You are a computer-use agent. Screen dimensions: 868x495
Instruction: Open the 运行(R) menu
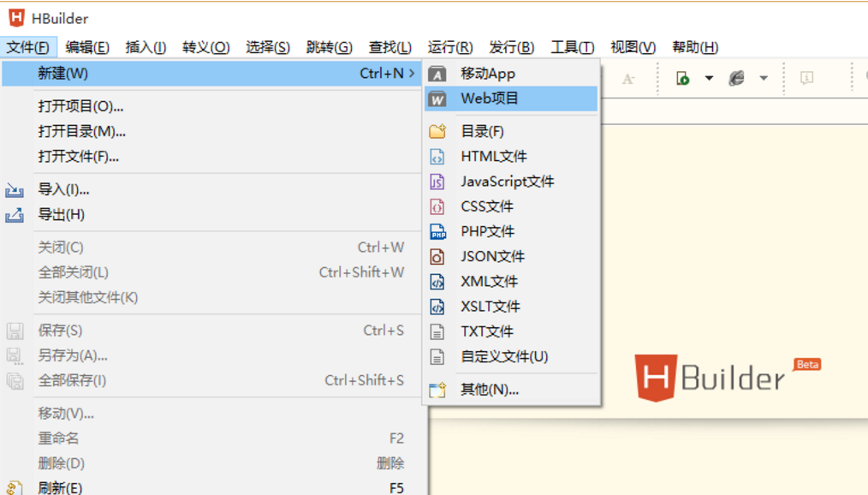coord(450,47)
